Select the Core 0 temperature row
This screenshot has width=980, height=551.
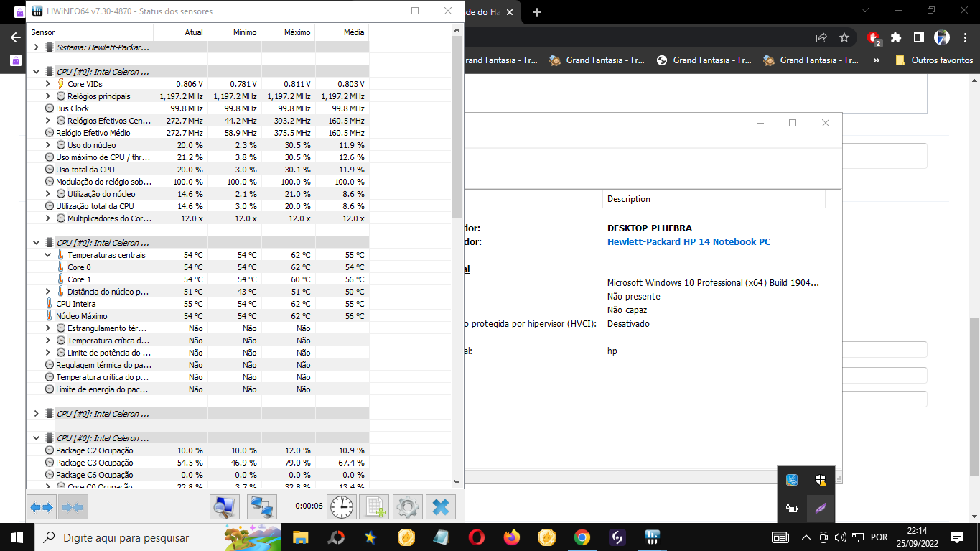point(197,267)
